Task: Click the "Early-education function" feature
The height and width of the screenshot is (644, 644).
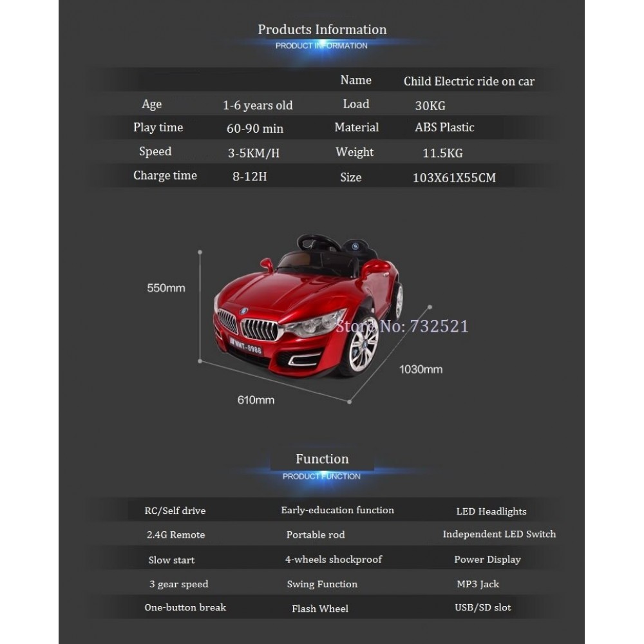Action: coord(337,510)
